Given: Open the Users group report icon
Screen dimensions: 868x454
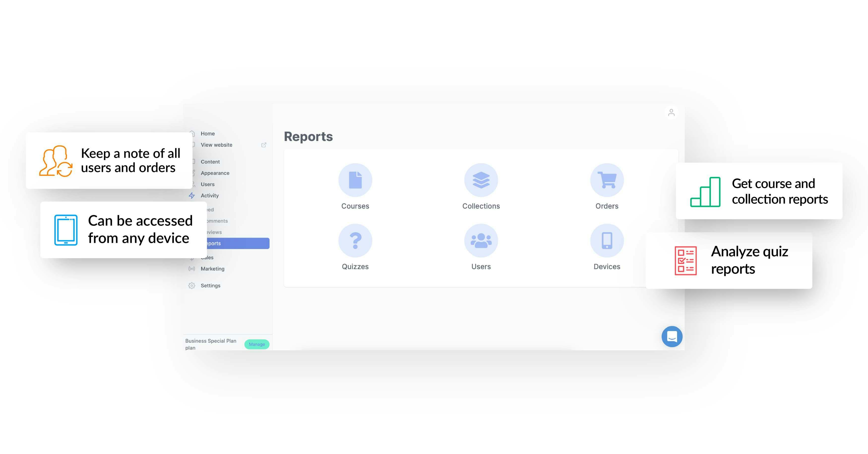Looking at the screenshot, I should 481,240.
